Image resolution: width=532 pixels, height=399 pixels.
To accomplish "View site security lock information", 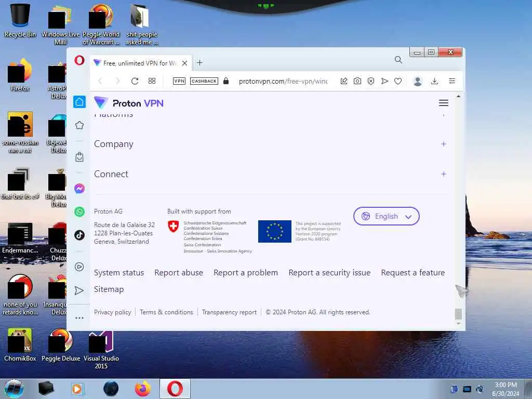I will [x=226, y=81].
